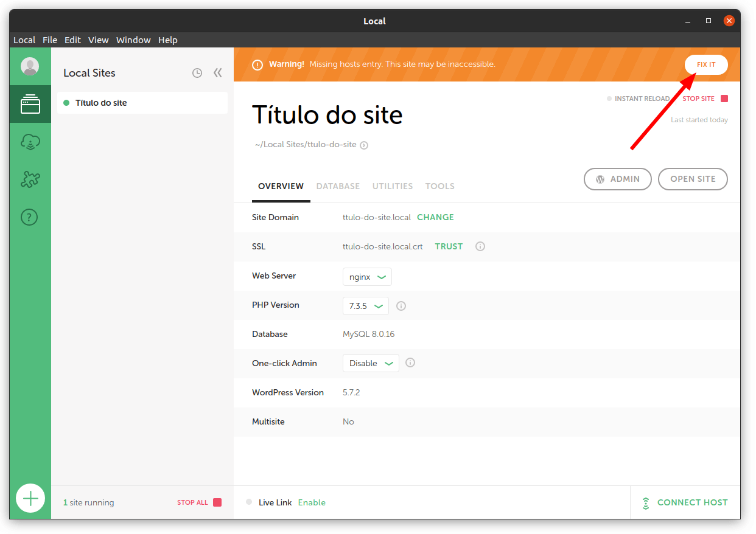Screen dimensions: 756x534
Task: Open the Local menu
Action: (x=24, y=40)
